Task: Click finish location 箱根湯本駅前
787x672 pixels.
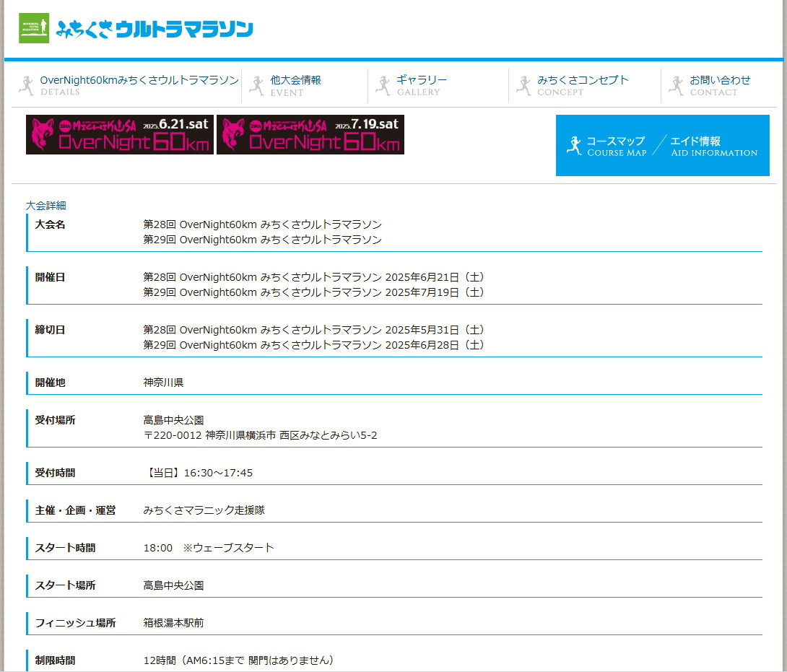Action: 174,623
